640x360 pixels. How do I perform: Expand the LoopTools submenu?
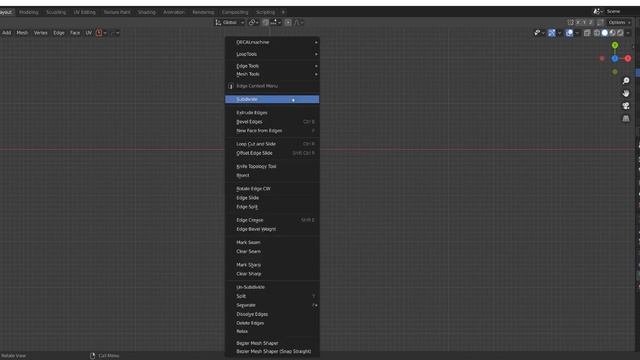coord(272,54)
